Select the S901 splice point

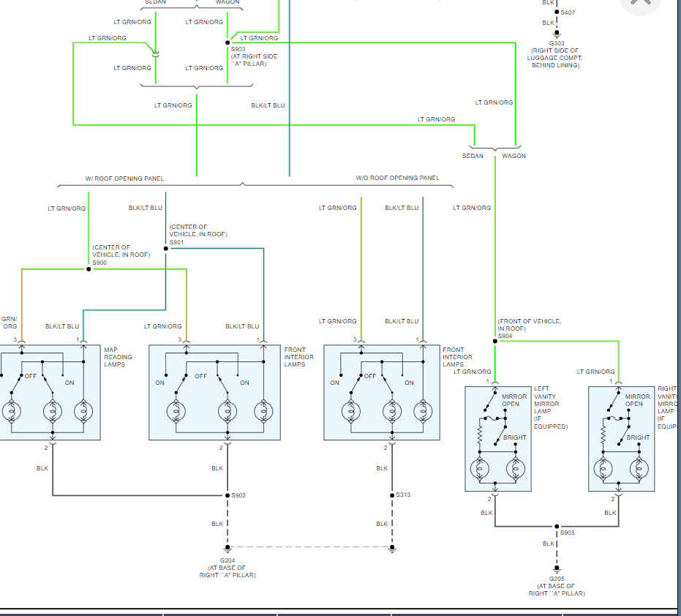(x=166, y=249)
